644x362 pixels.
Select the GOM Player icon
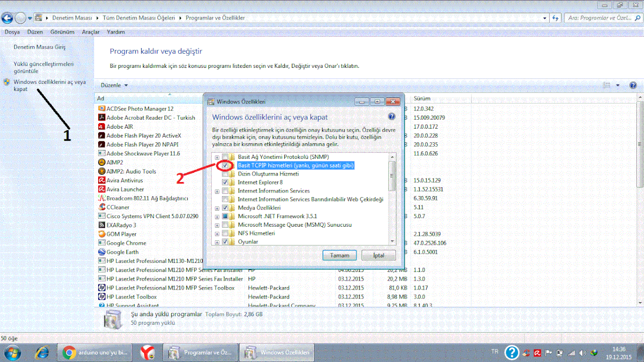click(x=102, y=234)
